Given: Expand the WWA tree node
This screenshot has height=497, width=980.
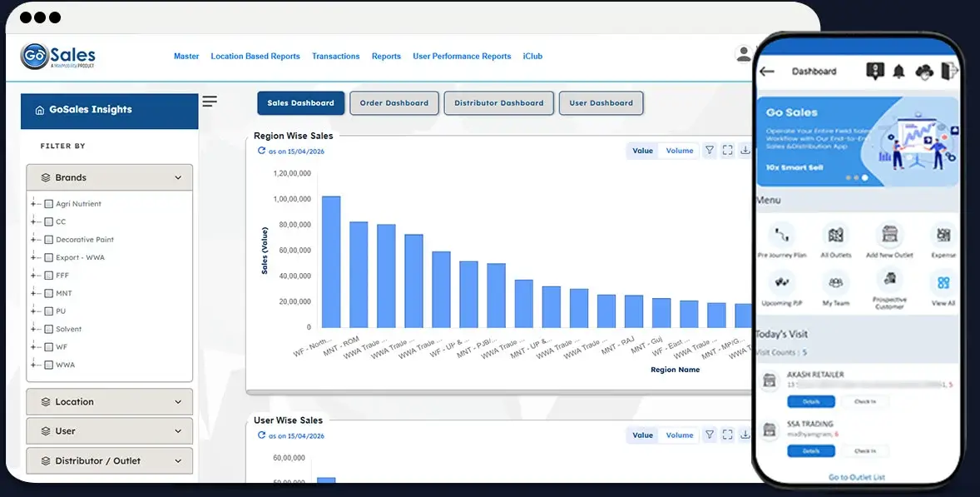Looking at the screenshot, I should pos(34,365).
